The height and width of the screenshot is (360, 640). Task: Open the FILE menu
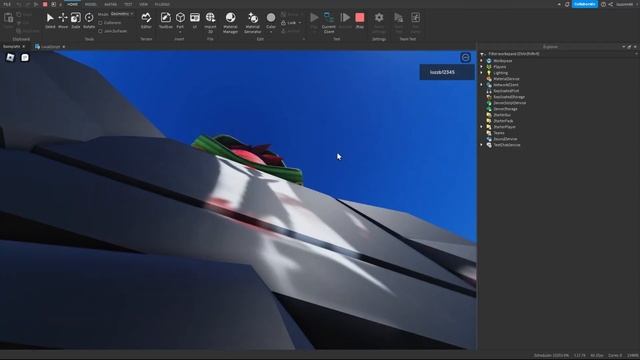coord(7,4)
